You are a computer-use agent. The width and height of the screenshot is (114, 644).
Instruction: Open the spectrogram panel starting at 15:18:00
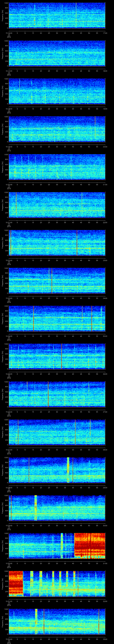coord(57,91)
